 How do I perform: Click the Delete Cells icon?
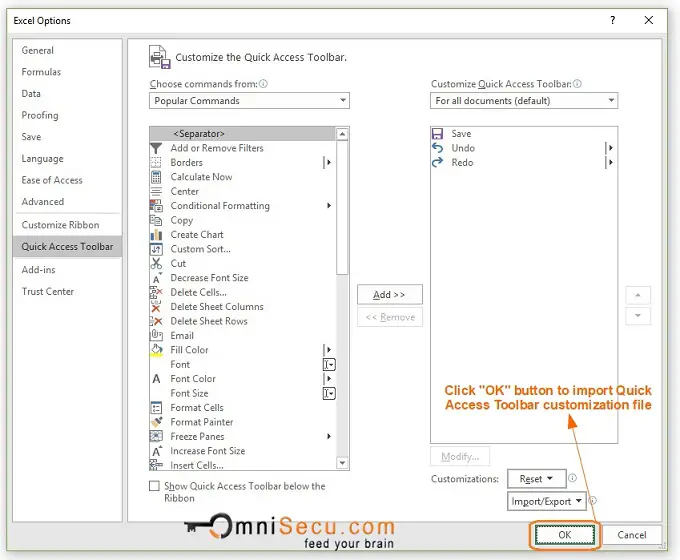[x=156, y=292]
